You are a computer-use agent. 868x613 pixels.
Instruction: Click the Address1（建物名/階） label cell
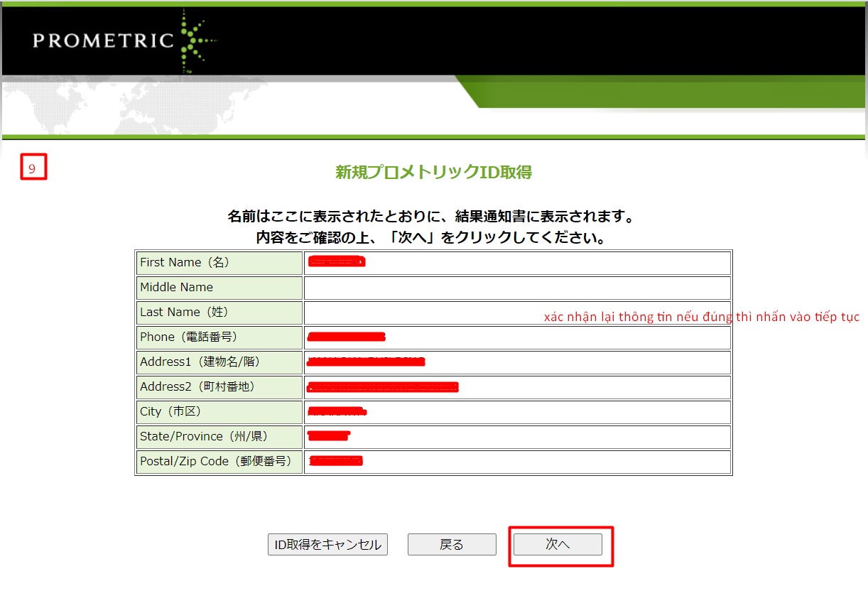click(x=219, y=362)
